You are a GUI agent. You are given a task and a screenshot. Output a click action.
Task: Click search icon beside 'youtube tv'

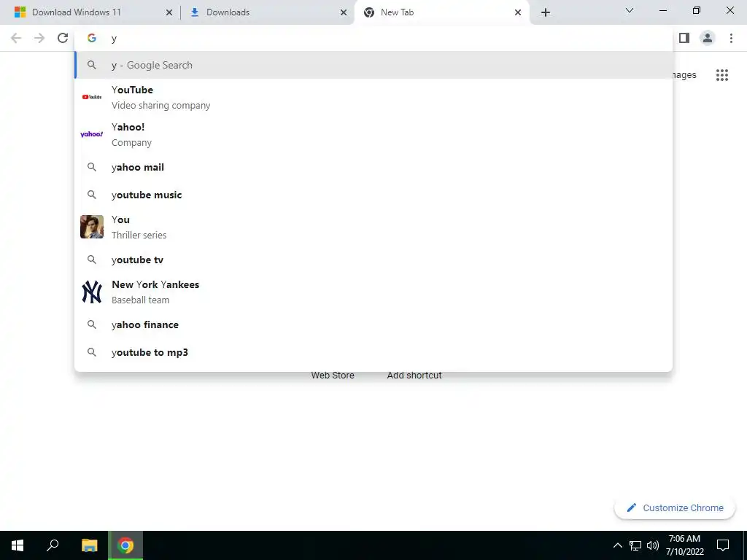(92, 260)
